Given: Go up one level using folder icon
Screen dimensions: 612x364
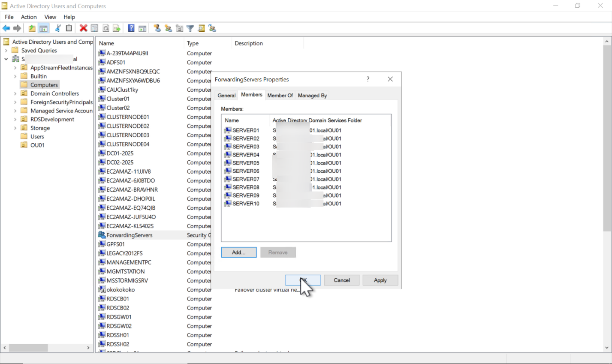Looking at the screenshot, I should 32,28.
